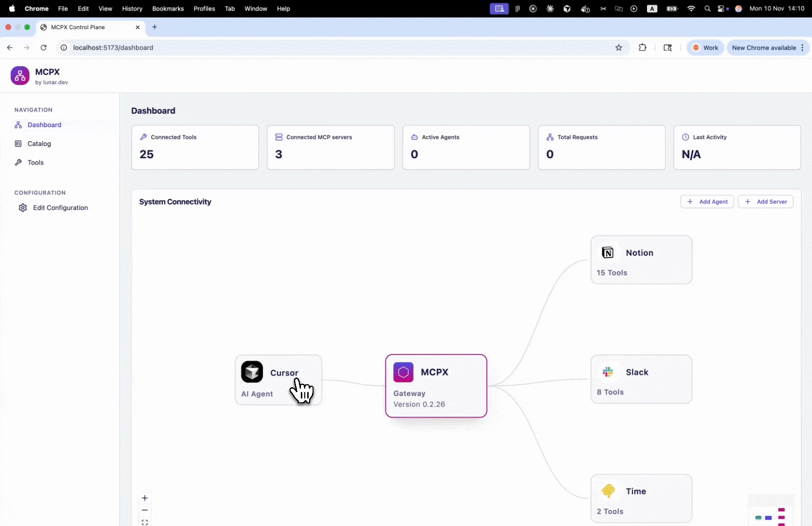Click the Add Server button
This screenshot has width=812, height=526.
765,201
